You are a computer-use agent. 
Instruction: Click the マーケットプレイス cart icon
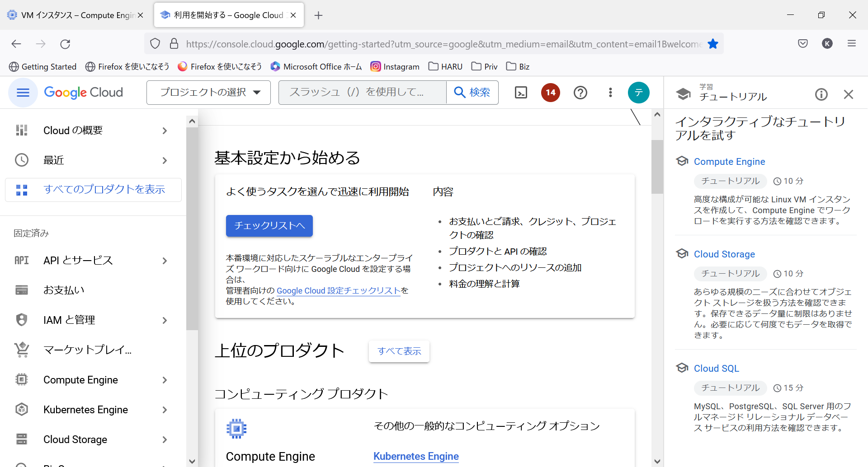[22, 350]
